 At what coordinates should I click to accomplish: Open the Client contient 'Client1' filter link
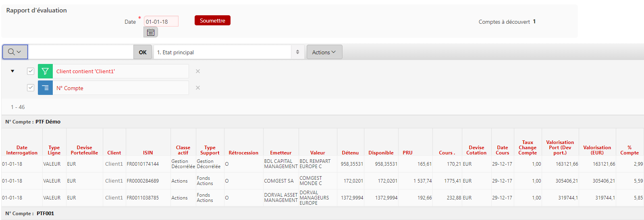(85, 72)
